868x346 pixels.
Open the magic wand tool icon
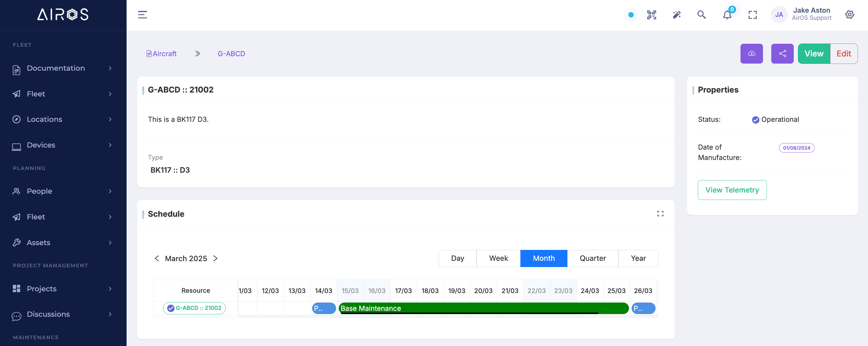pos(677,15)
